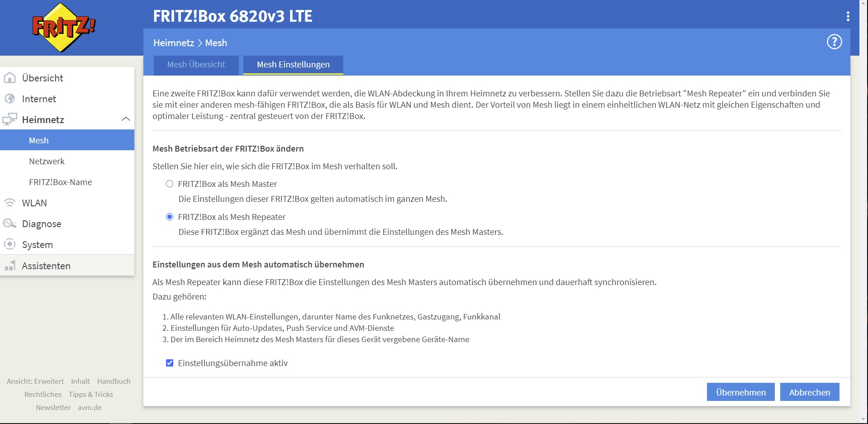This screenshot has width=868, height=424.
Task: Open System in the sidebar
Action: point(67,244)
